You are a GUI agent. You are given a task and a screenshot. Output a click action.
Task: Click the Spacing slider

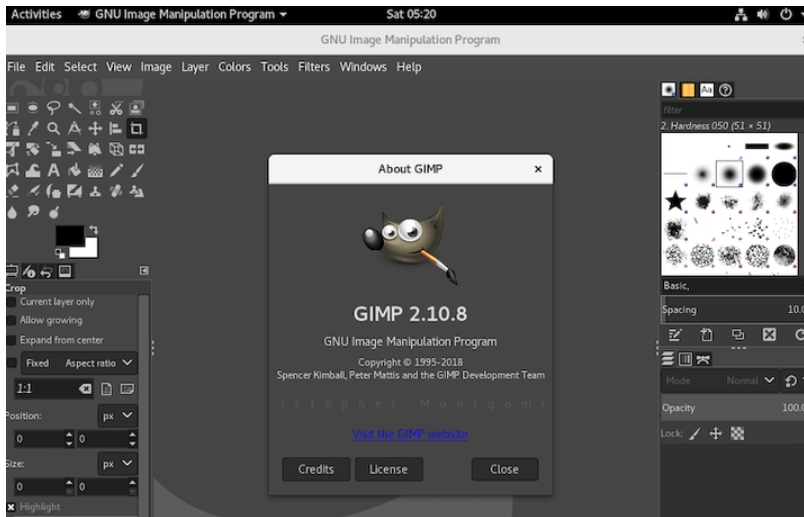(732, 310)
